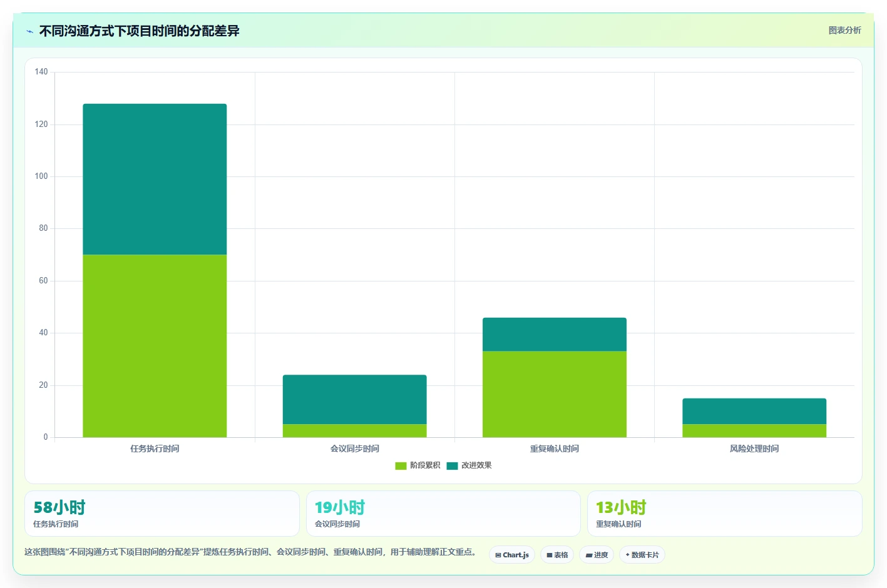Click the Chart.js tag chip

click(x=512, y=555)
